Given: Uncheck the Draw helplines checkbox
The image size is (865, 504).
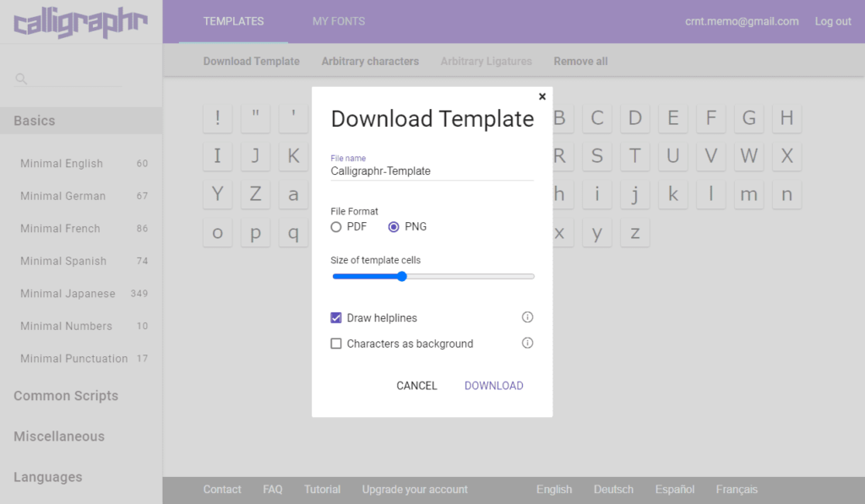Looking at the screenshot, I should (336, 317).
